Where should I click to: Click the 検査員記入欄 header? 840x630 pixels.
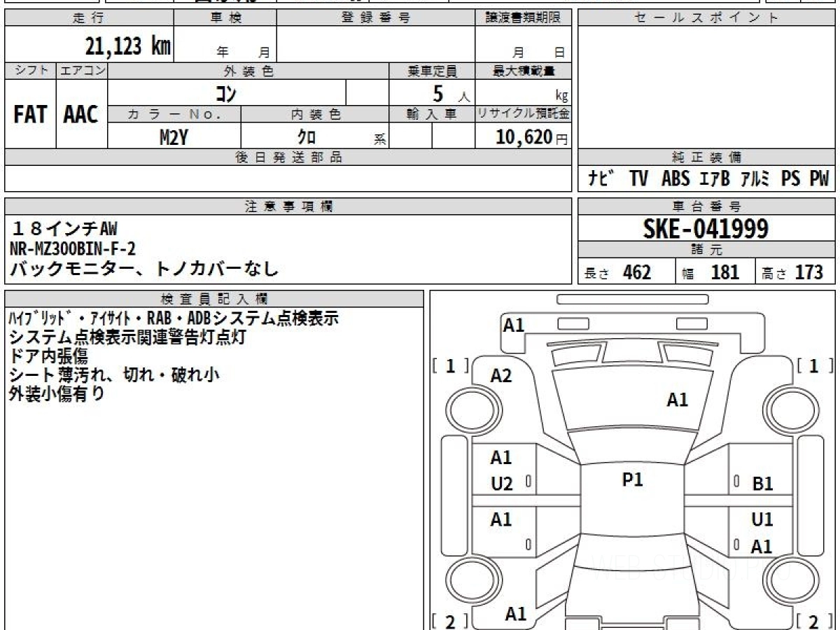214,298
